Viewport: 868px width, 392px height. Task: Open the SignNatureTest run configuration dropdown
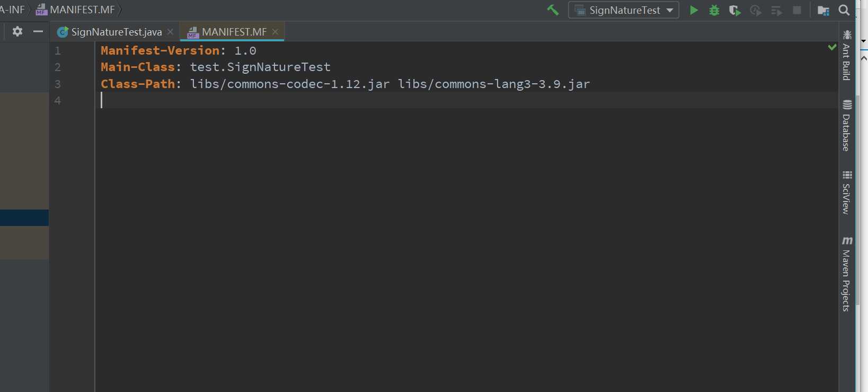click(x=624, y=10)
